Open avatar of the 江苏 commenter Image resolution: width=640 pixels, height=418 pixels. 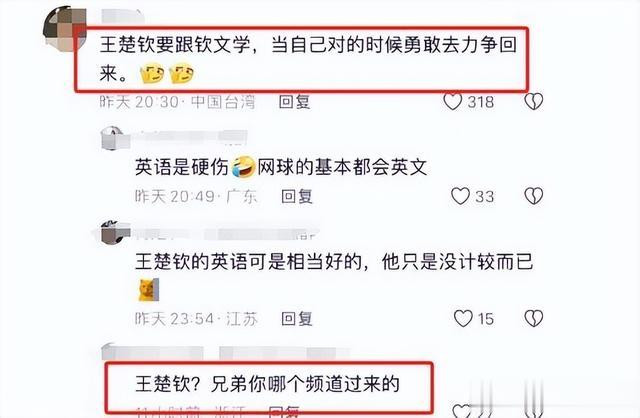[x=115, y=232]
